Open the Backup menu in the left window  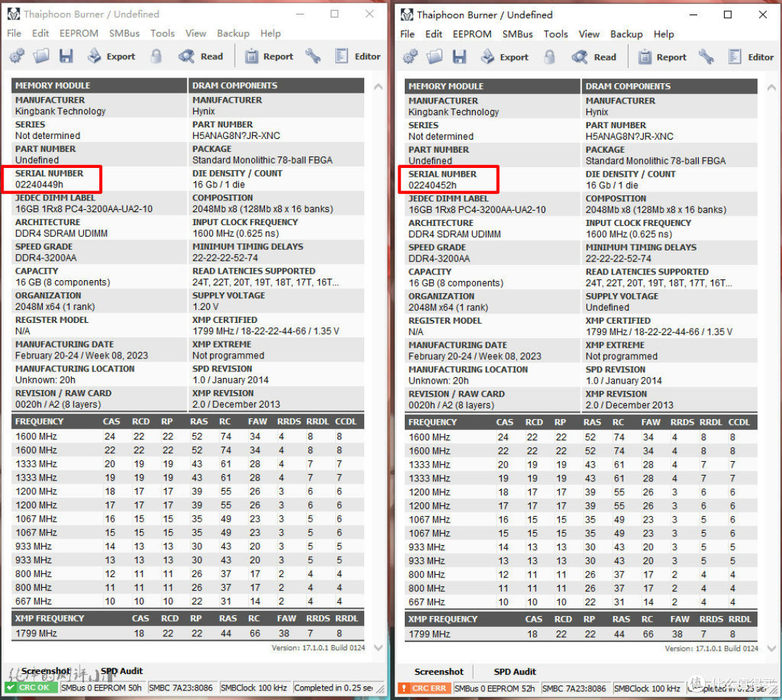(x=233, y=33)
